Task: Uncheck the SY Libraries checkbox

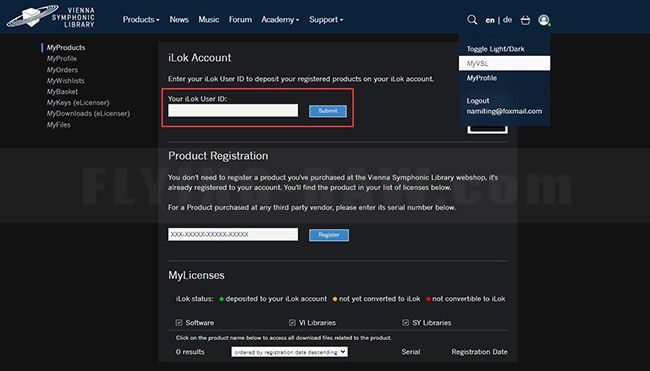Action: (405, 323)
